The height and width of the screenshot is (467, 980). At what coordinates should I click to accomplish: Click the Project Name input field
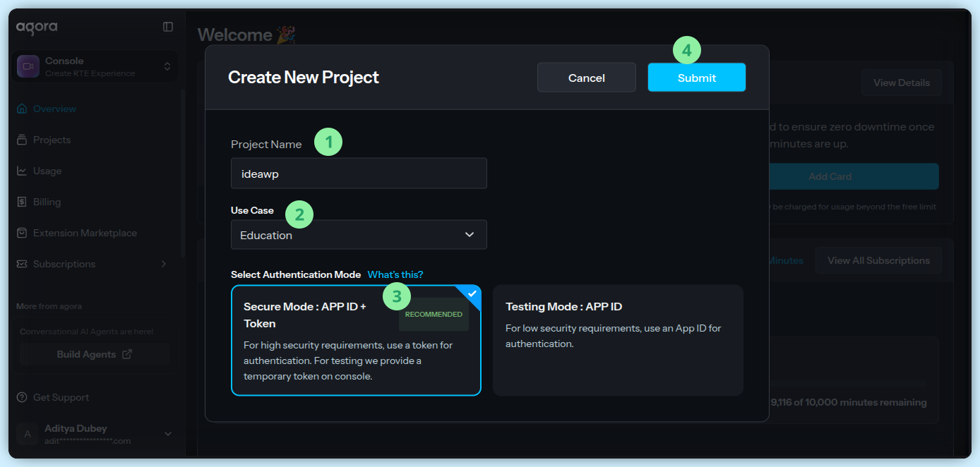click(359, 174)
